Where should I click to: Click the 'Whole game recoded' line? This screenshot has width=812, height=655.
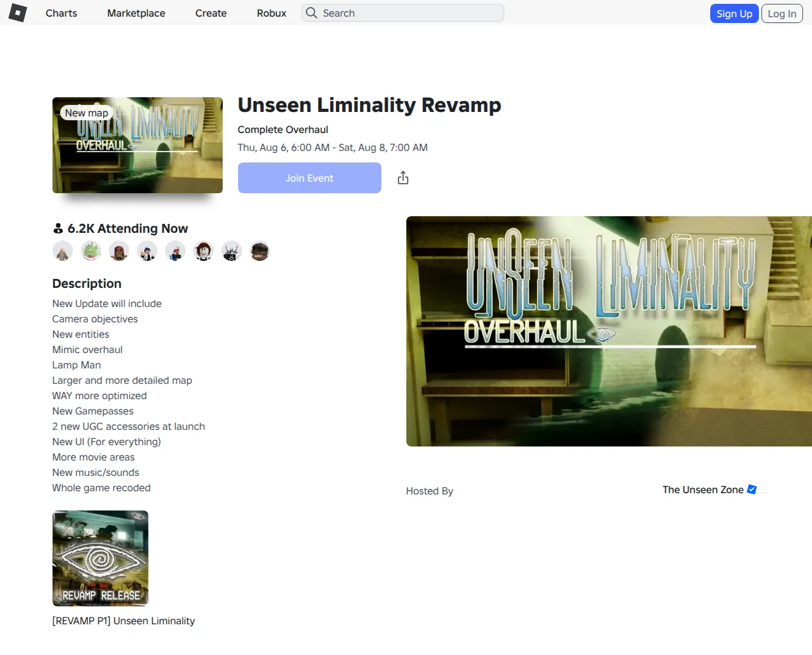point(102,487)
